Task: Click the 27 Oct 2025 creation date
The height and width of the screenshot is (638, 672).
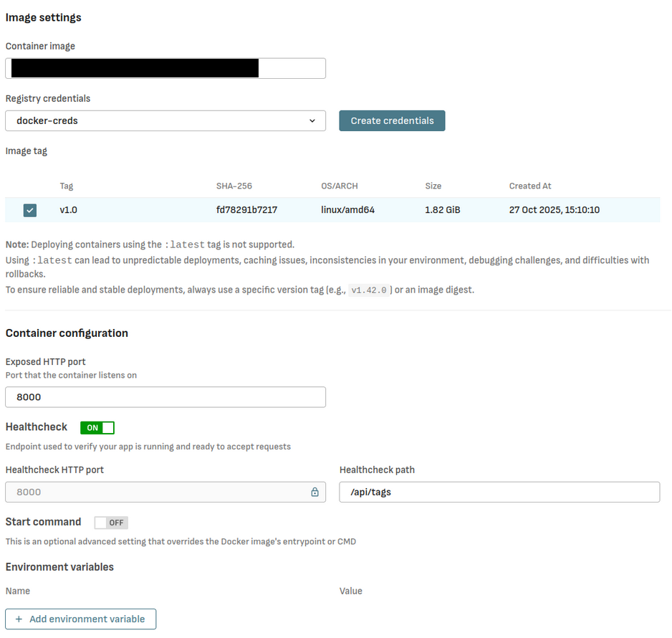Action: click(554, 210)
